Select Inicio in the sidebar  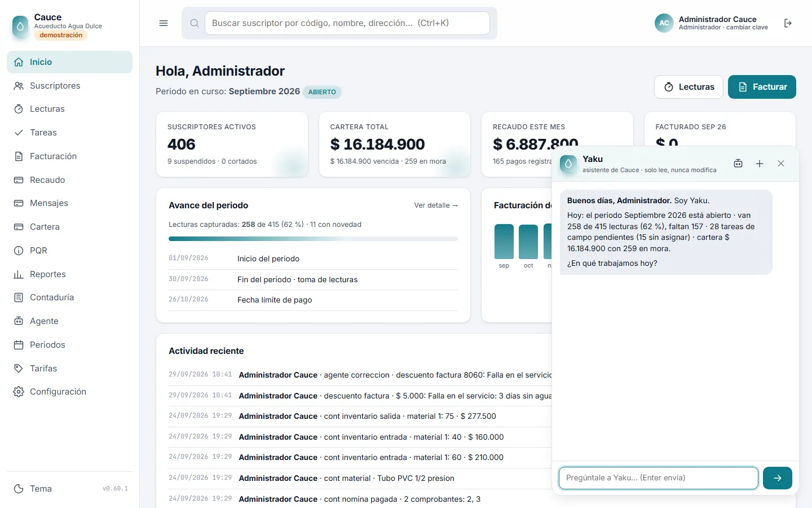pyautogui.click(x=69, y=62)
